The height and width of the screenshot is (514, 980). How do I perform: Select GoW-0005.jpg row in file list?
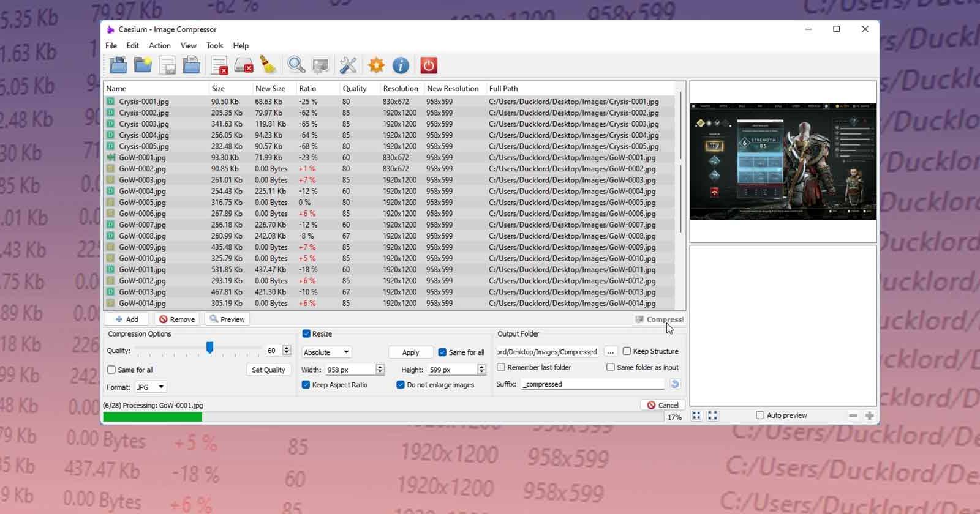[142, 203]
